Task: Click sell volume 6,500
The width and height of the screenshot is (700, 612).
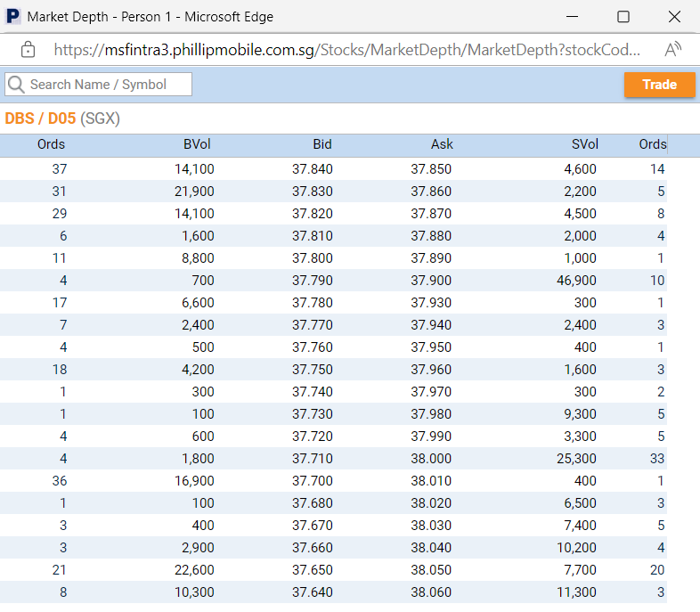Action: [x=580, y=504]
